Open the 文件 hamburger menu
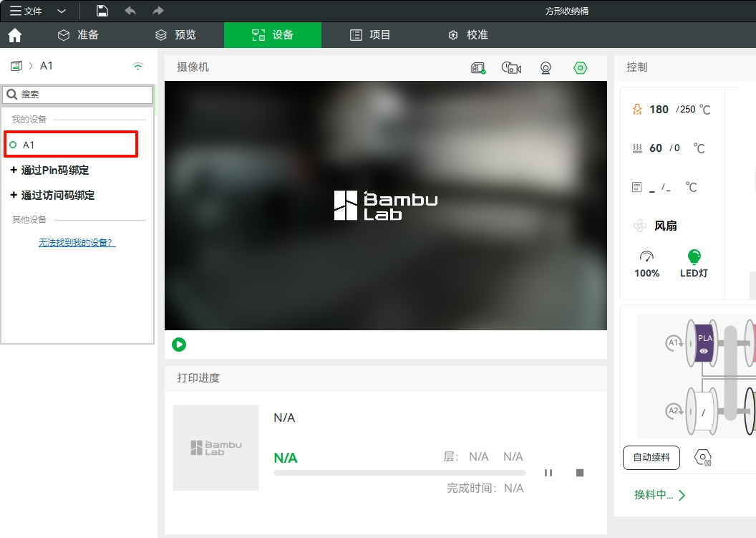The width and height of the screenshot is (756, 538). click(x=26, y=11)
